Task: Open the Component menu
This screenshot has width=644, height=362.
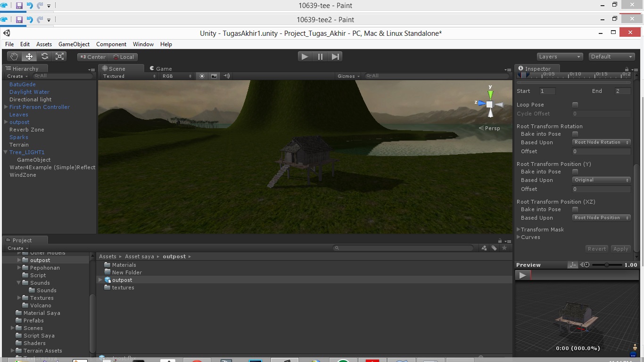Action: [111, 44]
